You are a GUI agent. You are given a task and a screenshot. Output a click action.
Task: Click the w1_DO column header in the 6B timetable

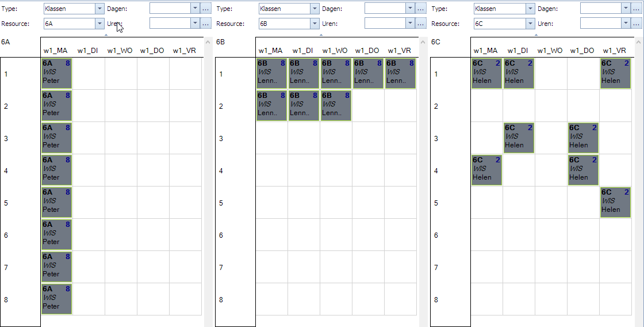tap(367, 51)
